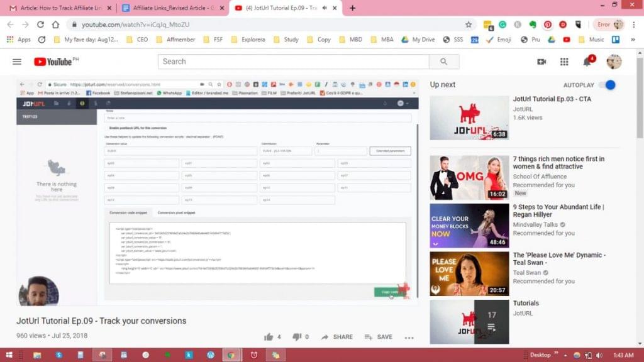Open YouTube hamburger guide menu

click(x=17, y=62)
